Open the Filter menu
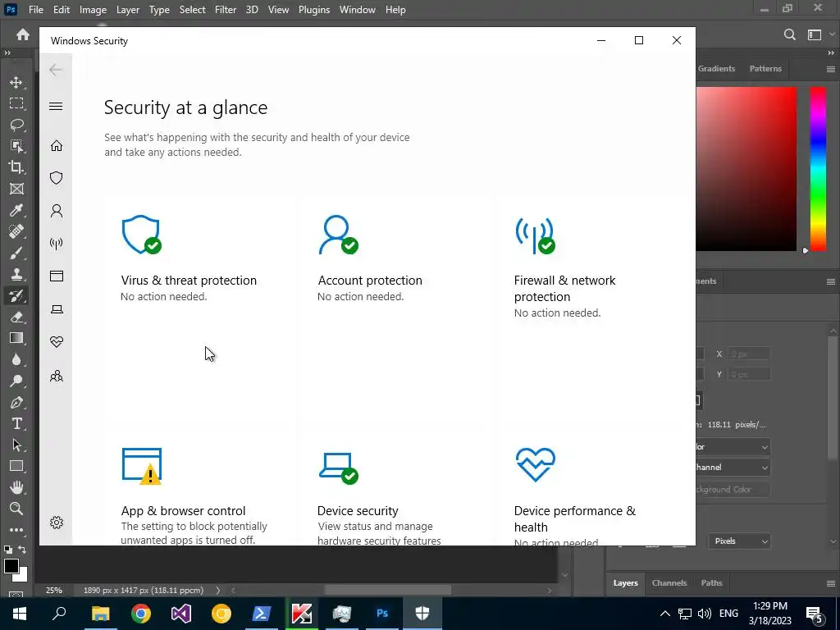Viewport: 840px width, 630px height. [225, 10]
